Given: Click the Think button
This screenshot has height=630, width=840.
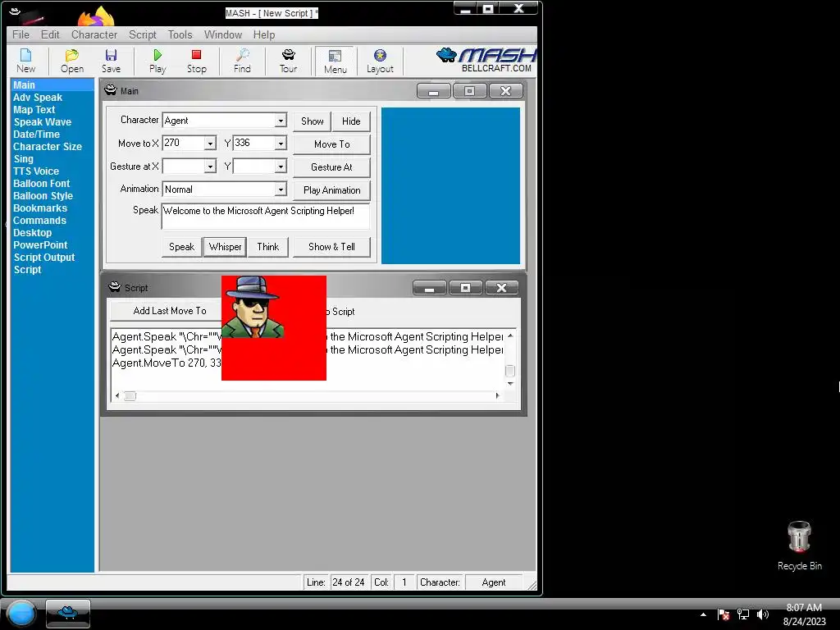Looking at the screenshot, I should [x=268, y=247].
